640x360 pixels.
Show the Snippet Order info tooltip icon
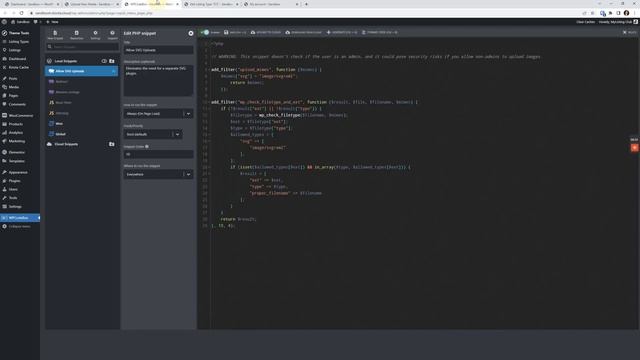click(147, 147)
